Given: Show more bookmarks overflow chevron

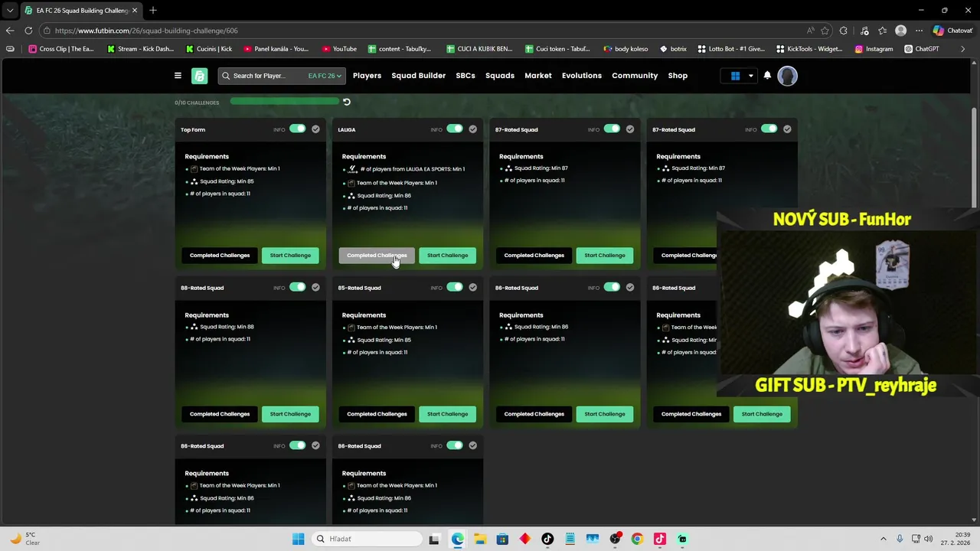Looking at the screenshot, I should coord(963,49).
